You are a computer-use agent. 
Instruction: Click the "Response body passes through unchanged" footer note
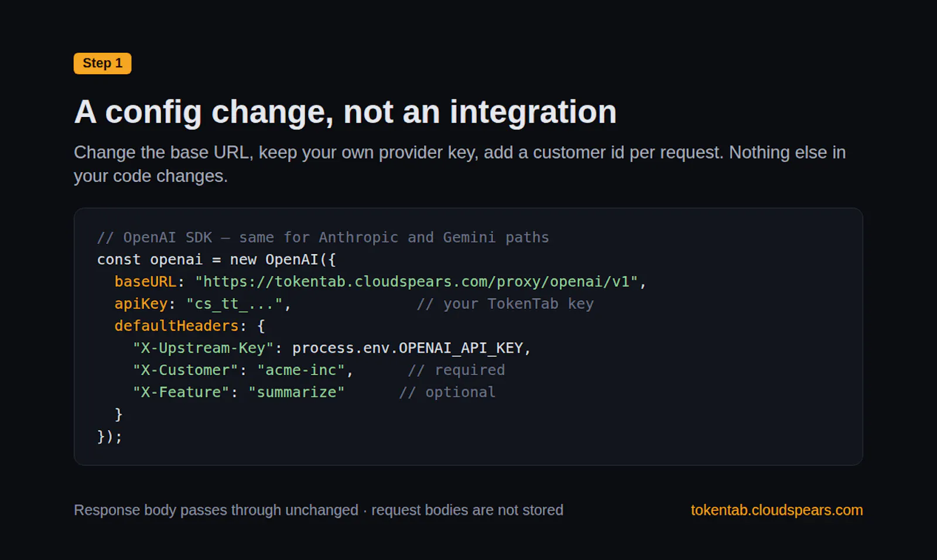[x=319, y=510]
